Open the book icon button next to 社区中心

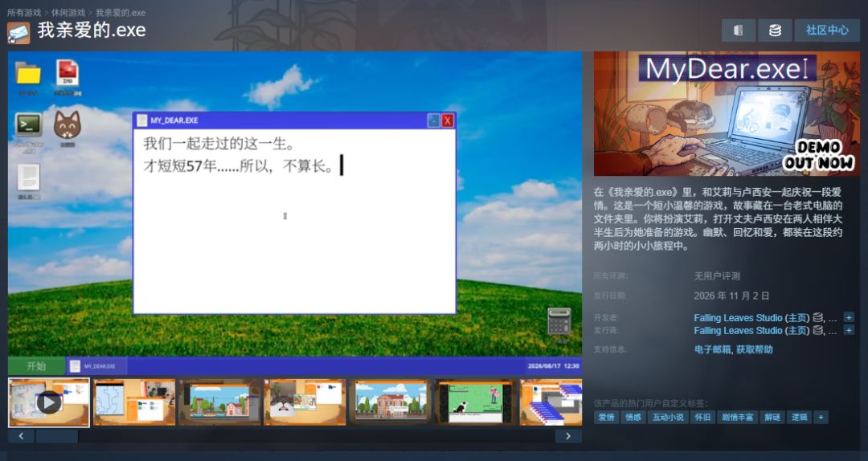pos(739,31)
